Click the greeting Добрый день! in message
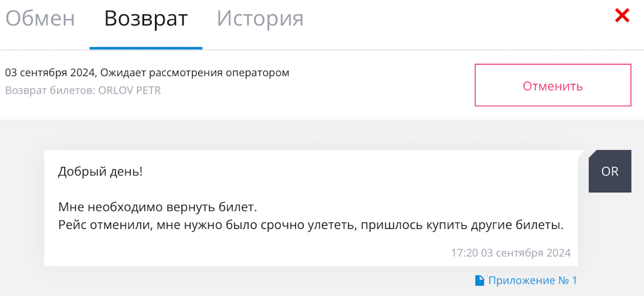Image resolution: width=644 pixels, height=296 pixels. click(x=100, y=172)
